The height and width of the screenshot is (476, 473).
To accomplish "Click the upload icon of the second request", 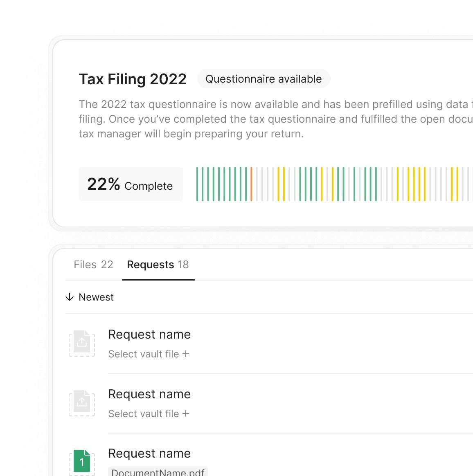I will coord(82,402).
